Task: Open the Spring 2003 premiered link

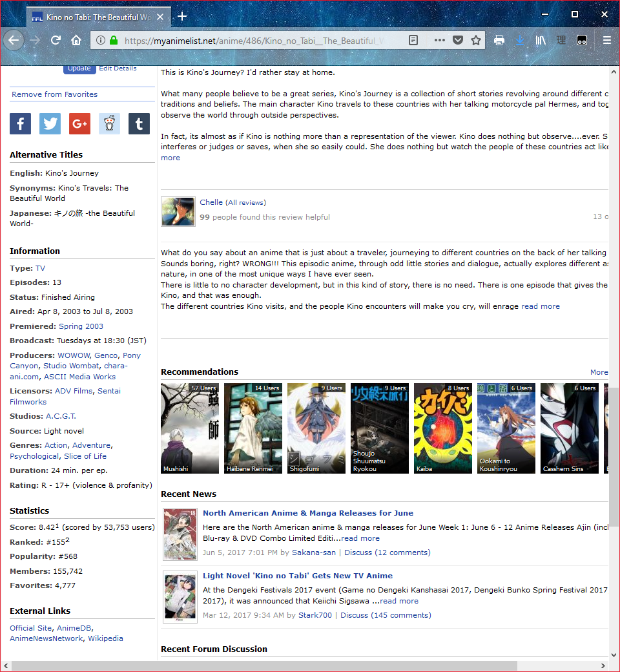Action: tap(81, 326)
